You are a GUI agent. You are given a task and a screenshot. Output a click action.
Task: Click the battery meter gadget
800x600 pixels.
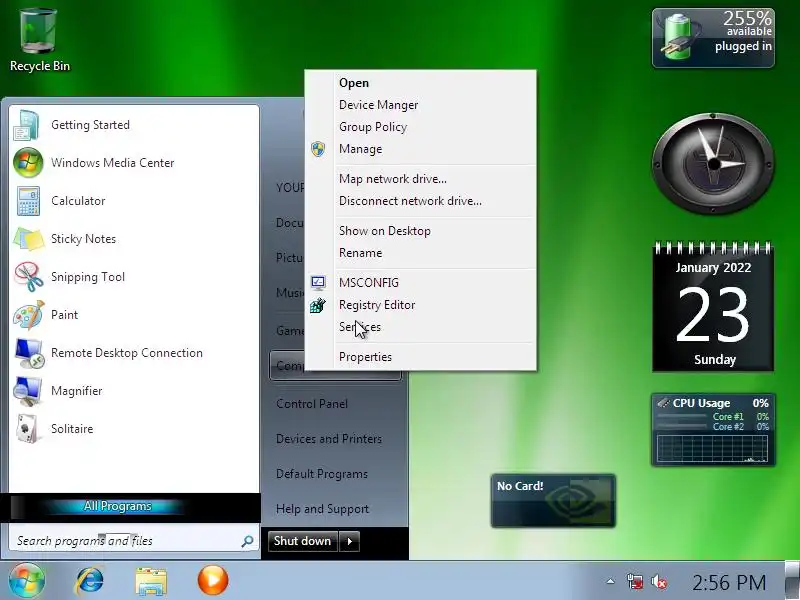713,38
